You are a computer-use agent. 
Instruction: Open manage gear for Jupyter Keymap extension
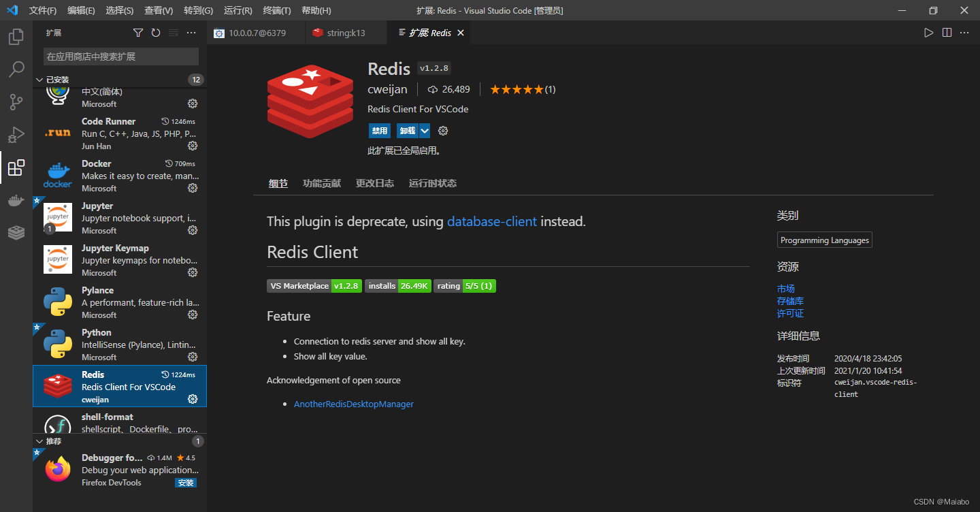(193, 272)
